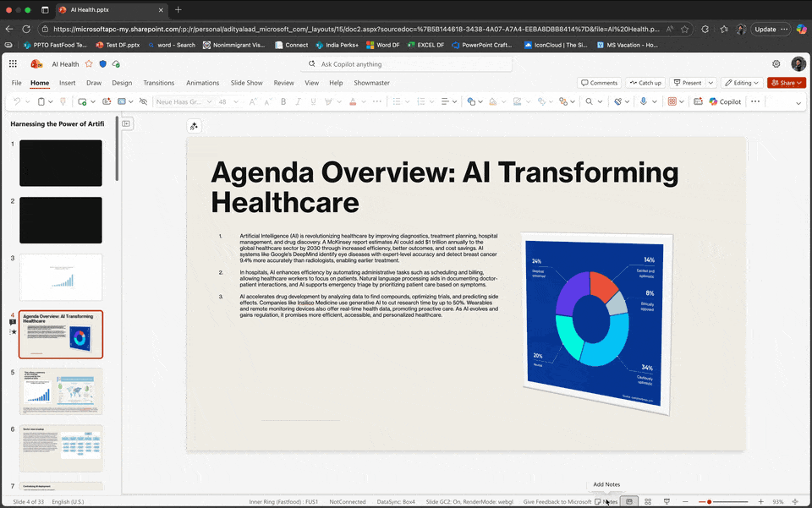Viewport: 812px width, 508px height.
Task: Click the Underline icon in the ribbon
Action: point(312,101)
